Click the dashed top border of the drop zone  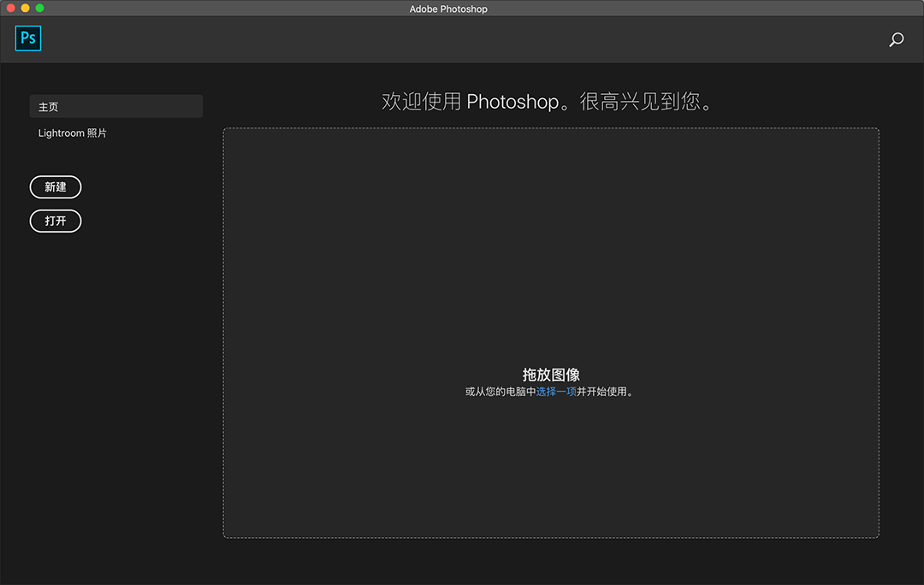551,128
